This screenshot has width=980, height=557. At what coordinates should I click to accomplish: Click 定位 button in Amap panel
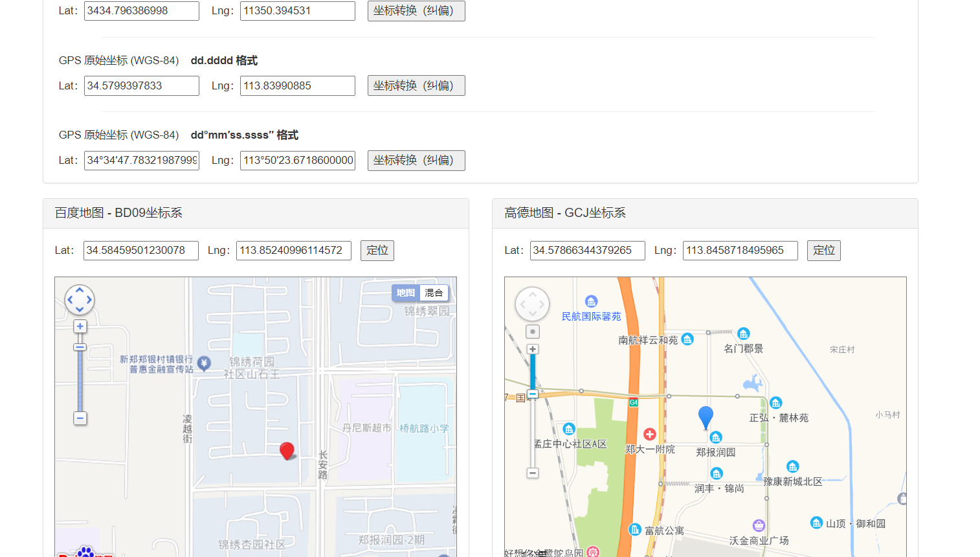click(x=824, y=251)
